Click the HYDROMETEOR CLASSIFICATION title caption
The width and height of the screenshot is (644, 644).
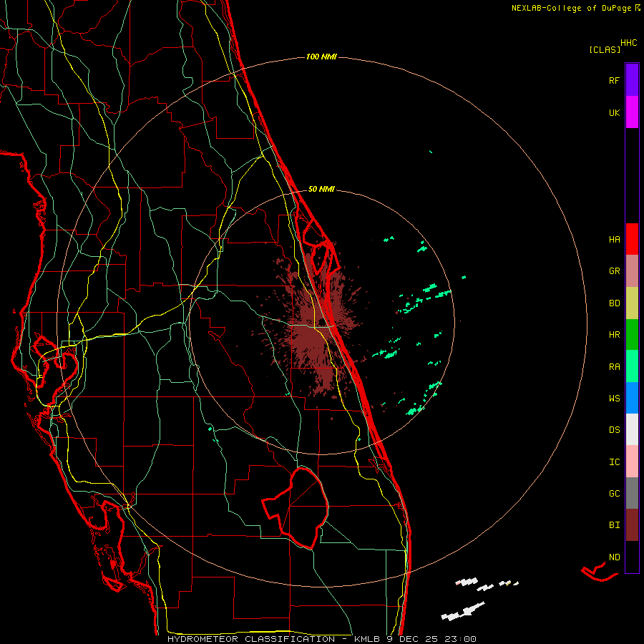pos(321,639)
